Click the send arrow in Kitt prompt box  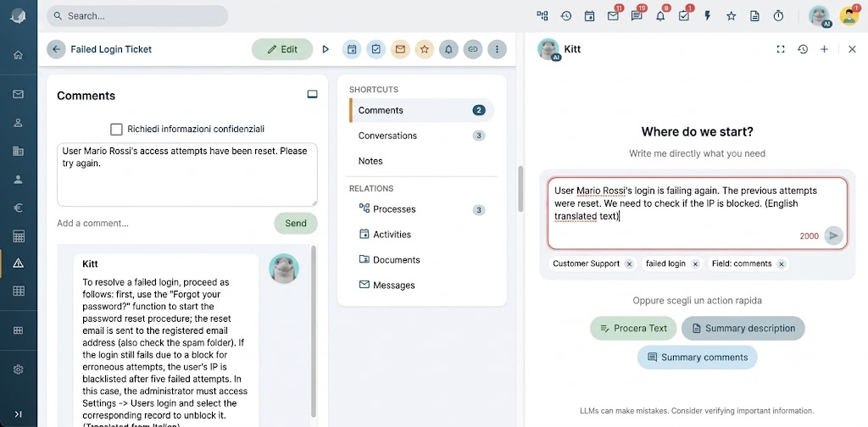coord(834,236)
